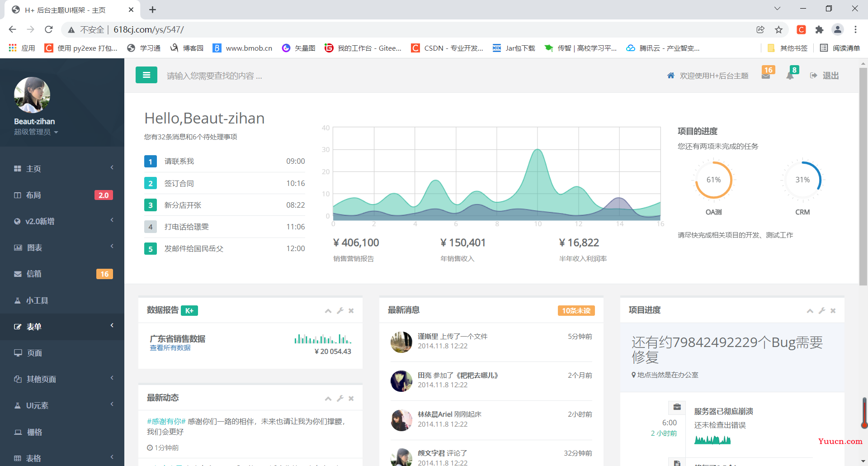Image resolution: width=868 pixels, height=466 pixels.
Task: Open the 其他书签 bookmarks folder
Action: pyautogui.click(x=787, y=48)
